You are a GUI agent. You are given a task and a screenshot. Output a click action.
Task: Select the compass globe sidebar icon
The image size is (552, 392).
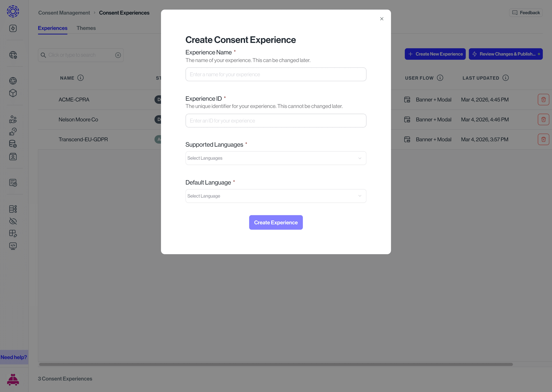coord(13,81)
